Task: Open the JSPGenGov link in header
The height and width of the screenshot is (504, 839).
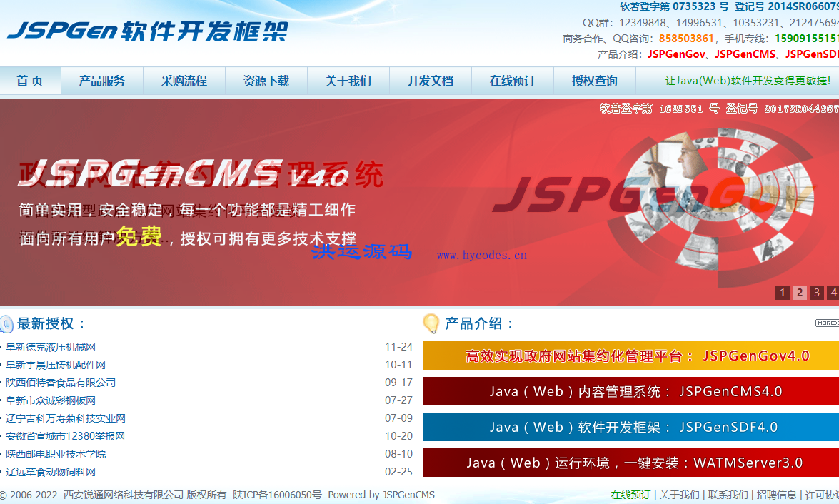Action: 676,54
